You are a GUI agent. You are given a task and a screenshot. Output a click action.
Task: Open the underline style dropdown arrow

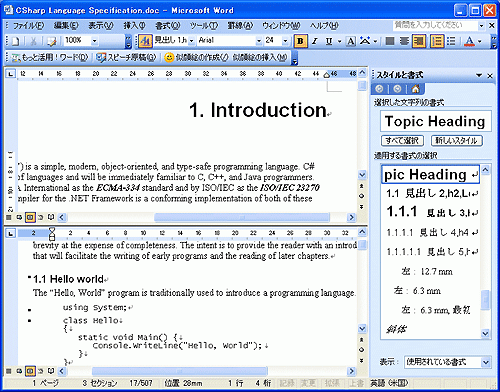[339, 41]
